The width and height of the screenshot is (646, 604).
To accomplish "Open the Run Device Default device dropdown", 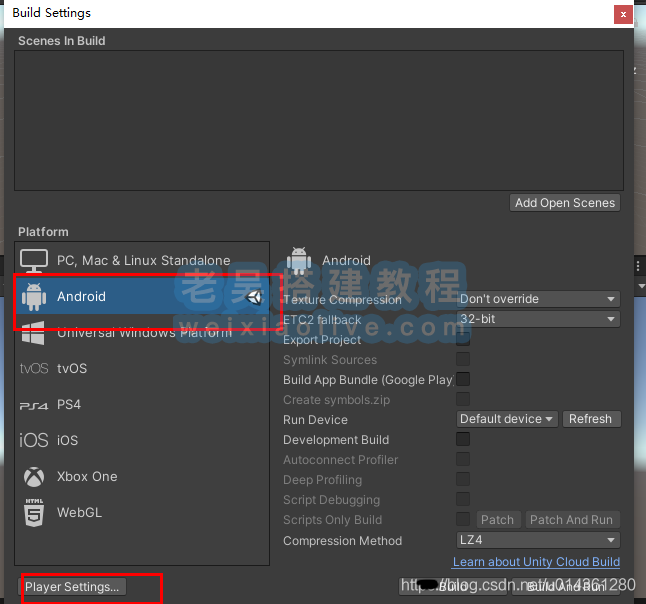I will tap(508, 419).
